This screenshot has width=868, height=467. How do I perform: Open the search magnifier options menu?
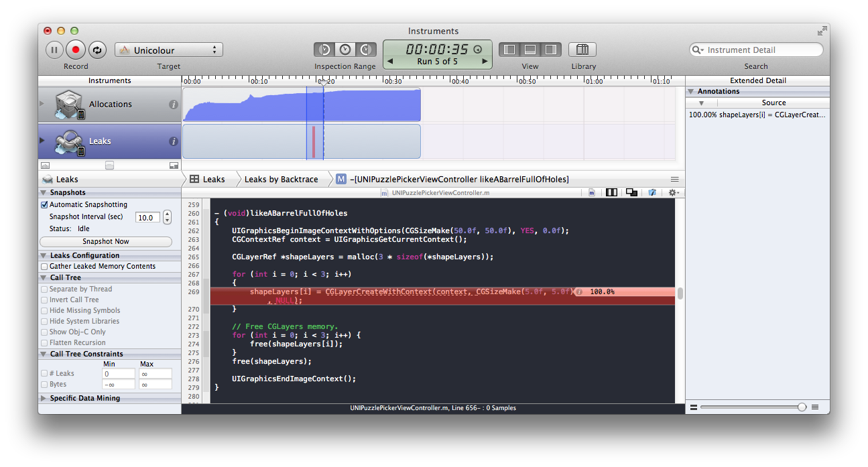tap(698, 50)
